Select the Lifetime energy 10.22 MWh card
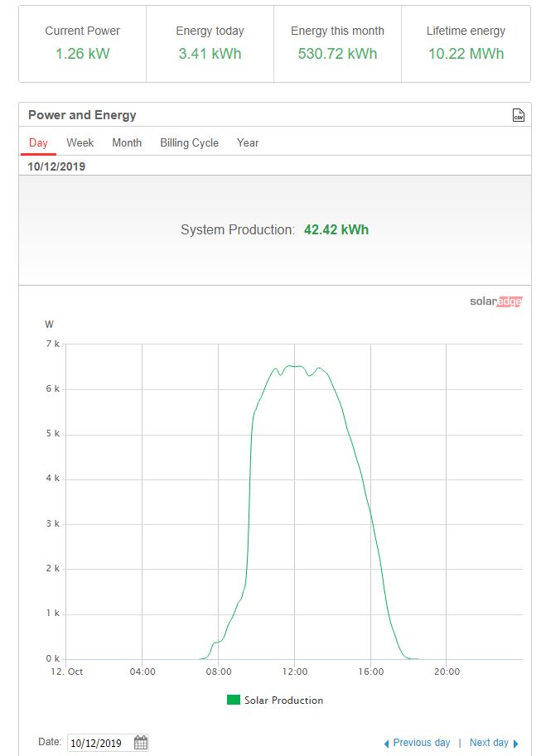The height and width of the screenshot is (756, 541). (466, 44)
